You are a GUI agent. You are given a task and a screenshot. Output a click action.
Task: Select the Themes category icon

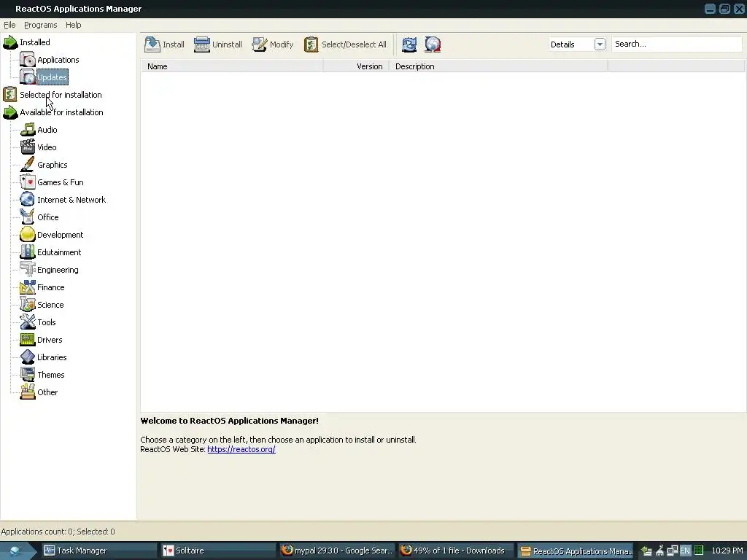[28, 375]
